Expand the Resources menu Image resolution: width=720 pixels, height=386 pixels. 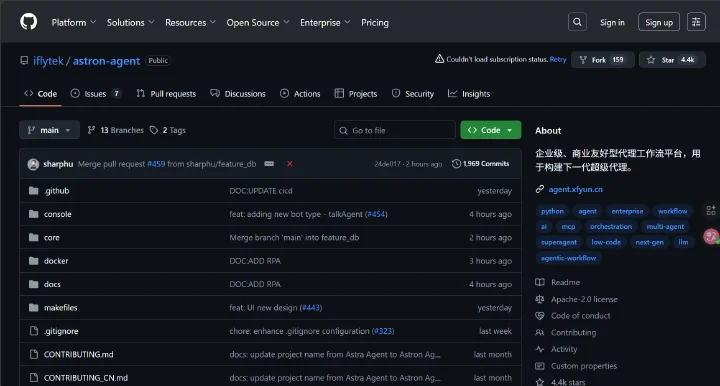[x=190, y=22]
